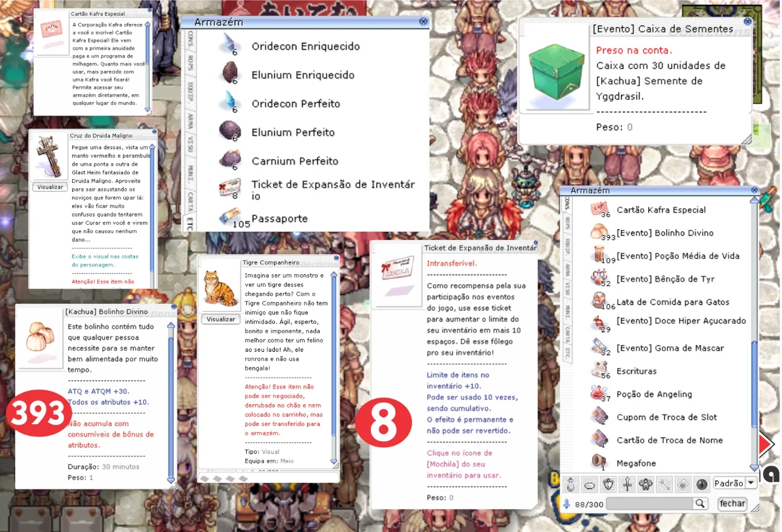782x532 pixels.
Task: Select the 'Megafone' item name
Action: coord(636,463)
